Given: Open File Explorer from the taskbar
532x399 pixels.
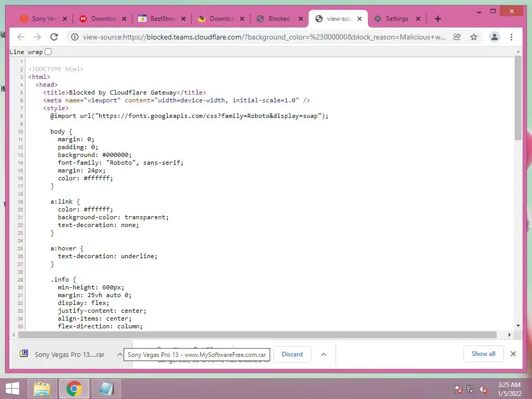Looking at the screenshot, I should [42, 389].
